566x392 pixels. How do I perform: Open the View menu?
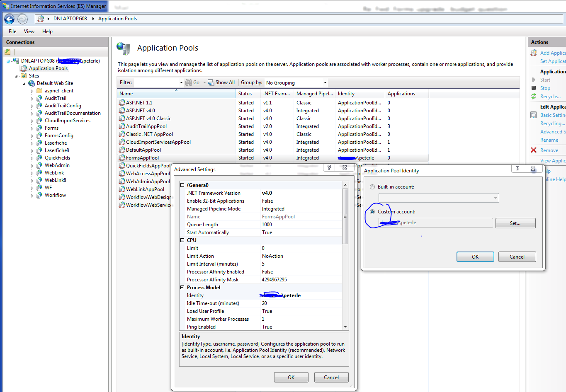tap(29, 31)
